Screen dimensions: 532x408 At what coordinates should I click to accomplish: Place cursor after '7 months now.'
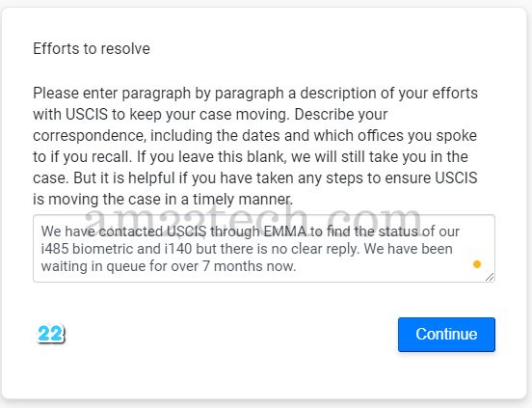pyautogui.click(x=297, y=266)
